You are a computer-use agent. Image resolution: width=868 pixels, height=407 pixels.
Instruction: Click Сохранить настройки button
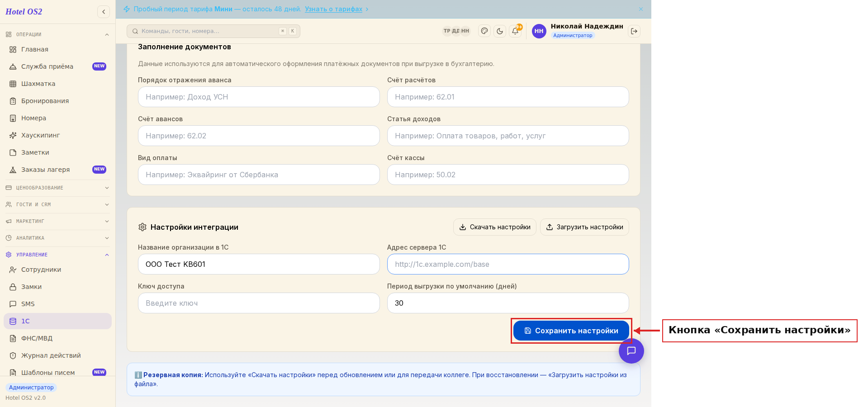[571, 331]
